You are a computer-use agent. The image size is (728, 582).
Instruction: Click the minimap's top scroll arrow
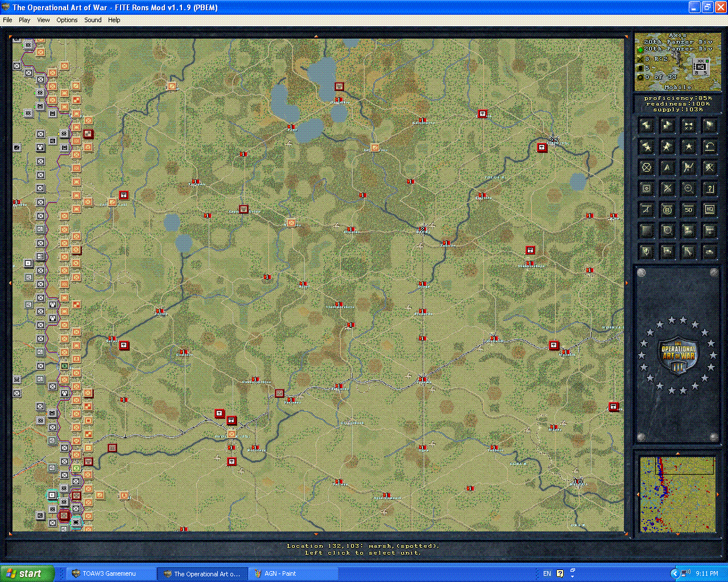pyautogui.click(x=677, y=454)
